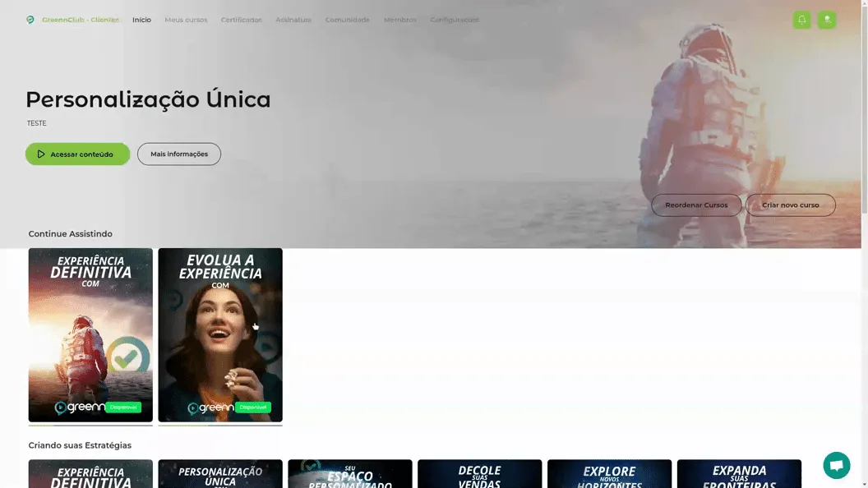Open the Certificados menu
Screen dimensions: 868x488
(242, 20)
